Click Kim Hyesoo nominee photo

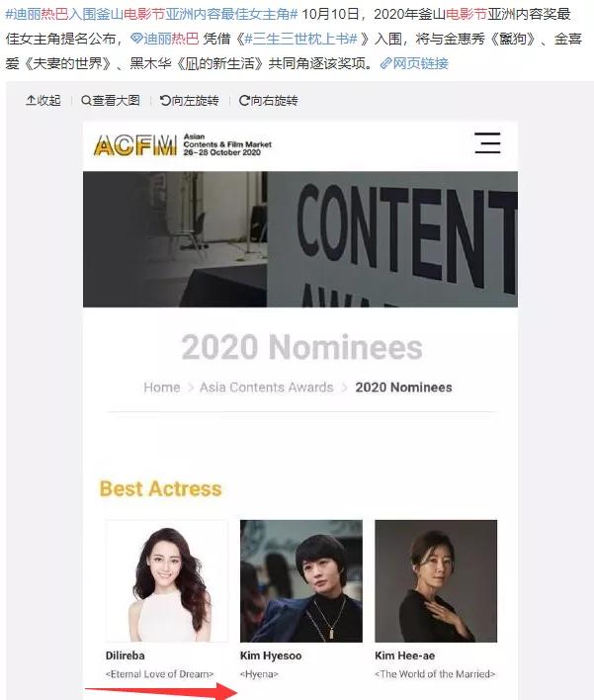[x=301, y=580]
